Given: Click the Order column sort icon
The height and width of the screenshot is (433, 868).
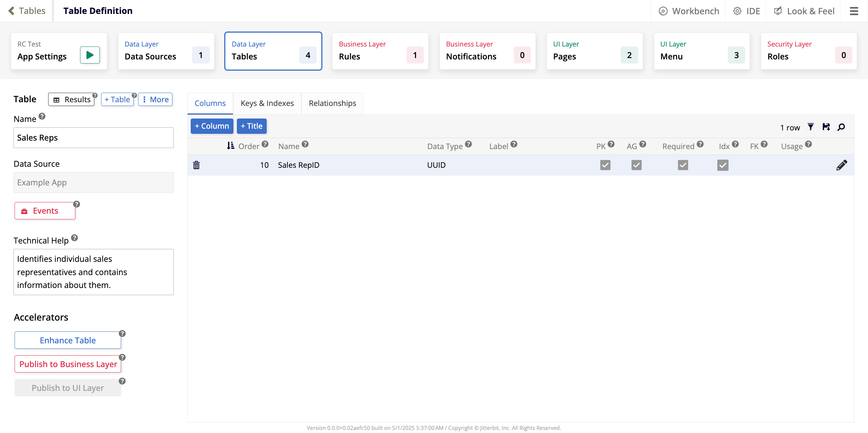Looking at the screenshot, I should point(231,146).
